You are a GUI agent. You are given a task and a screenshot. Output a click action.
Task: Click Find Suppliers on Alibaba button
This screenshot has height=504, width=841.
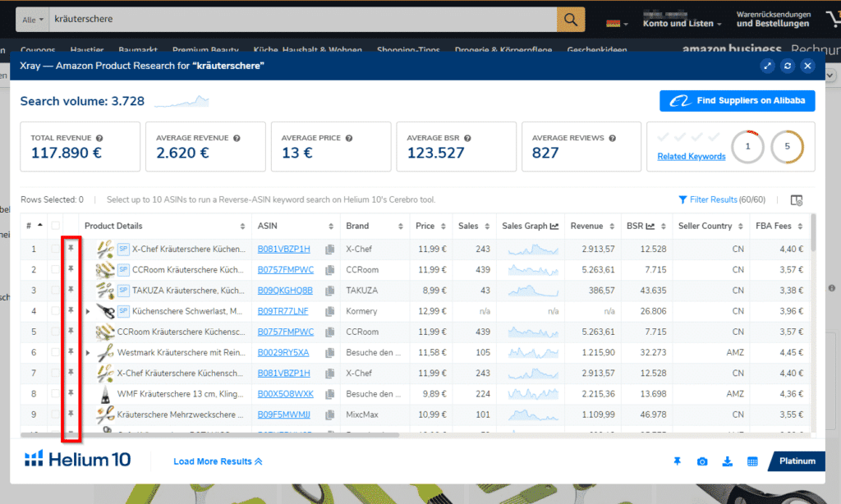coord(737,101)
